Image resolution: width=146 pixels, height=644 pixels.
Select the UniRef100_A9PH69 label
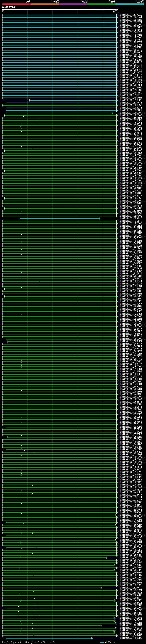(x=131, y=40)
